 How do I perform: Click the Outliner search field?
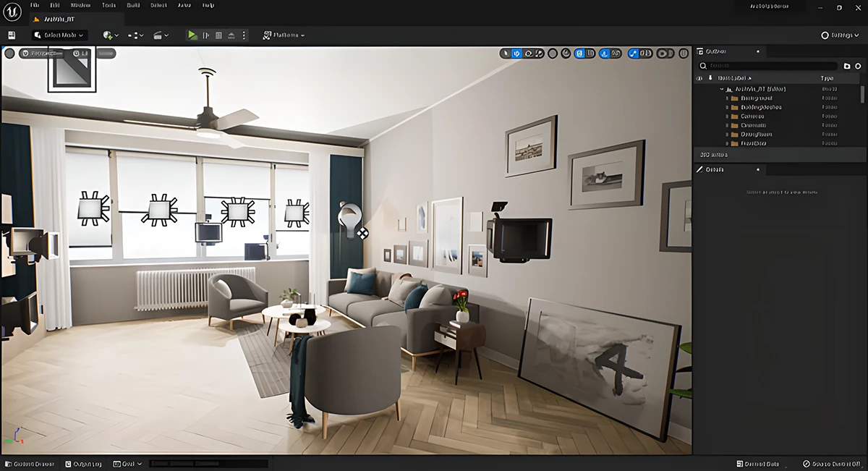(767, 65)
